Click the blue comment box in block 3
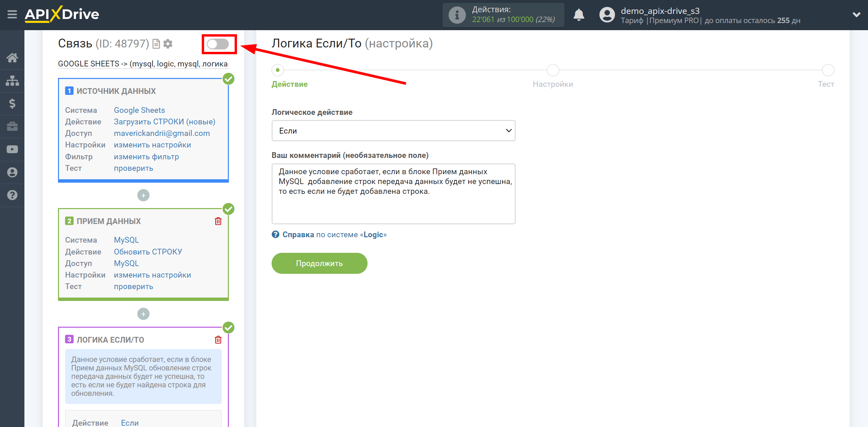Viewport: 868px width, 427px height. pos(143,377)
